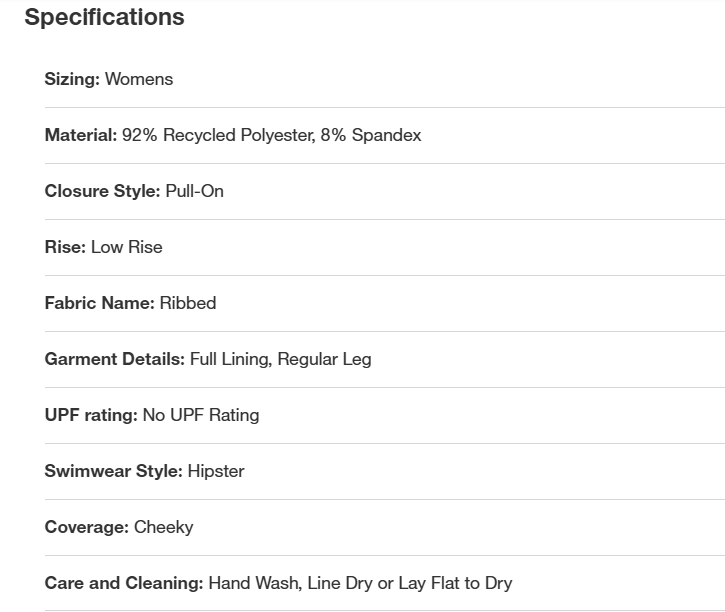Click the Coverage label
Image resolution: width=725 pixels, height=612 pixels.
click(87, 527)
